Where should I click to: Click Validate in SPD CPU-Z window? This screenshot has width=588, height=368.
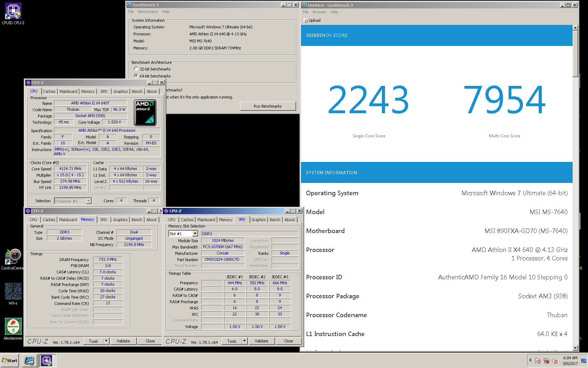tap(261, 341)
